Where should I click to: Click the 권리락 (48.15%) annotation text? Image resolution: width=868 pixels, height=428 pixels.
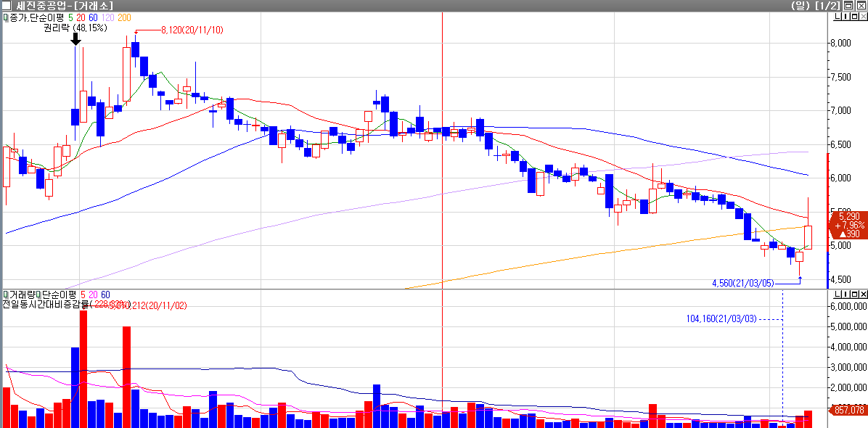[x=75, y=28]
